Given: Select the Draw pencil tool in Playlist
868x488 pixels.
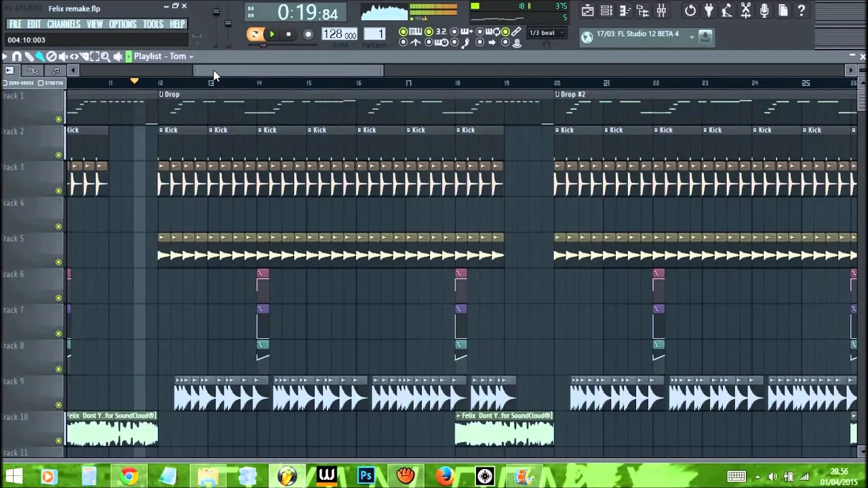Looking at the screenshot, I should point(29,57).
